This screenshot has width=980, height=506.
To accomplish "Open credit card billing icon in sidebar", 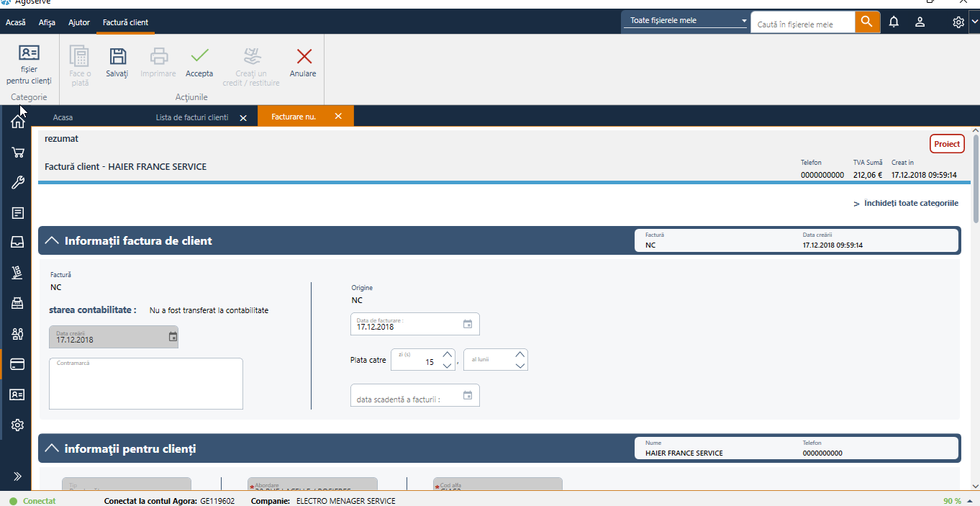I will point(18,364).
